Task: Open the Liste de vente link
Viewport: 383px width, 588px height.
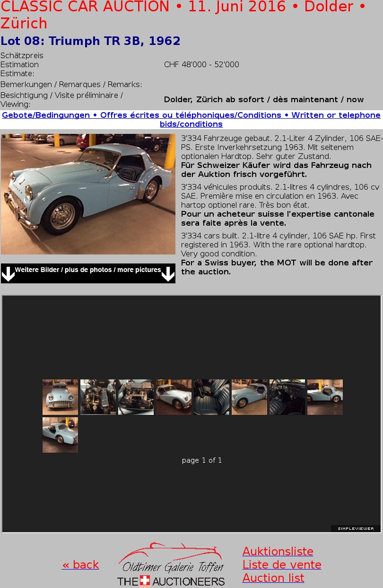Action: (282, 564)
